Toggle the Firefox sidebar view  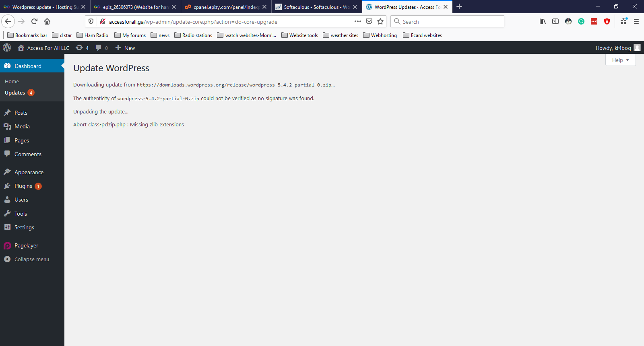point(555,22)
